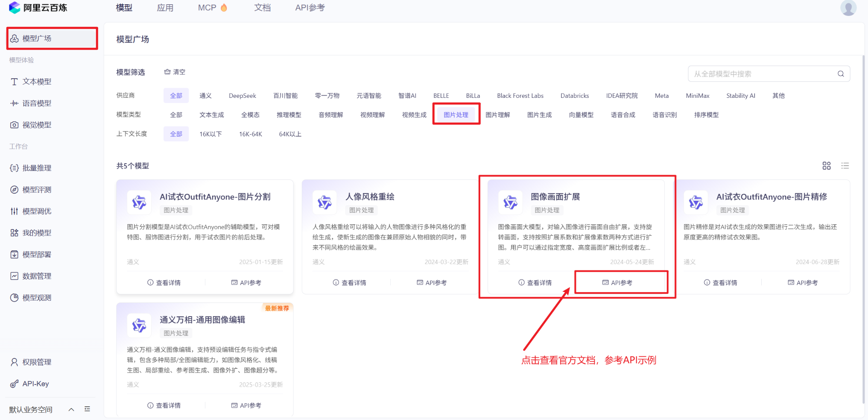The image size is (868, 420).
Task: Click the 图像画面扩展 model logo
Action: (x=510, y=202)
